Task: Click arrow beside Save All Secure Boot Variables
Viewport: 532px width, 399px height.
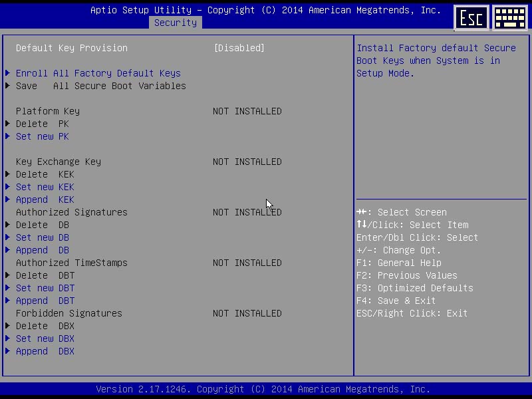Action: tap(8, 86)
